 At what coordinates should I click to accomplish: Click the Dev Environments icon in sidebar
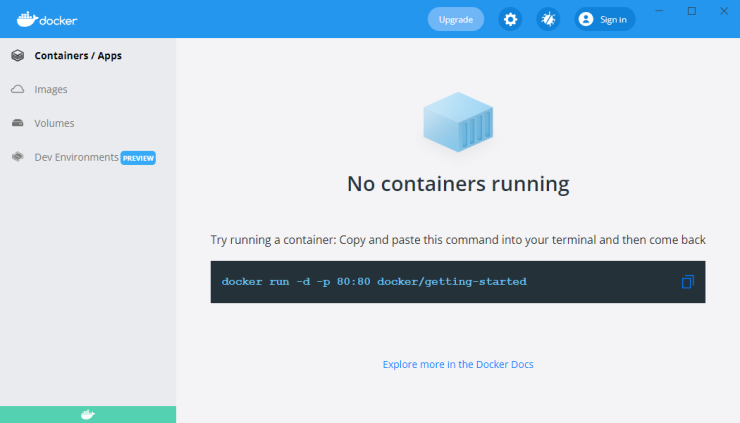[x=18, y=157]
